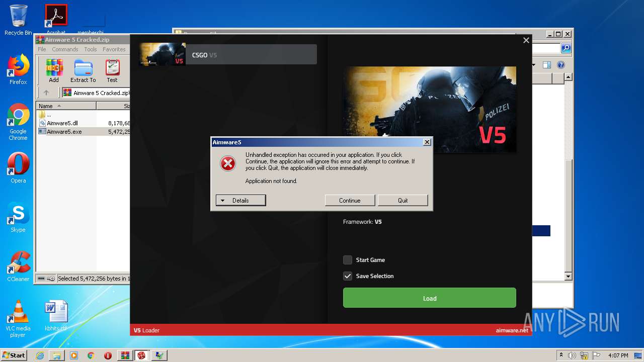Launch Opera from desktop
The height and width of the screenshot is (362, 644).
pyautogui.click(x=18, y=168)
